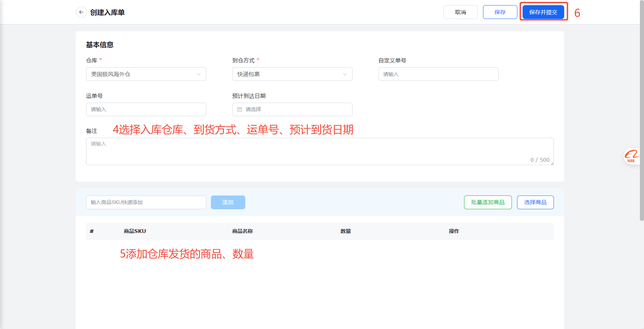644x329 pixels.
Task: Click the back arrow next to 创建入库单
Action: pyautogui.click(x=81, y=12)
